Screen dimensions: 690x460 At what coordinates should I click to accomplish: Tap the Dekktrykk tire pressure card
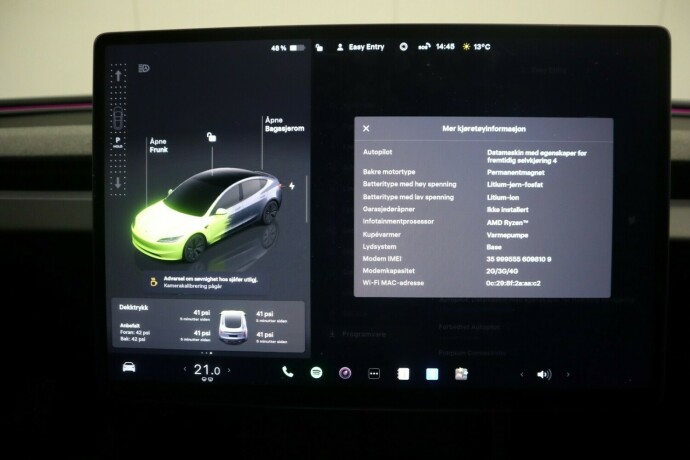click(x=208, y=326)
